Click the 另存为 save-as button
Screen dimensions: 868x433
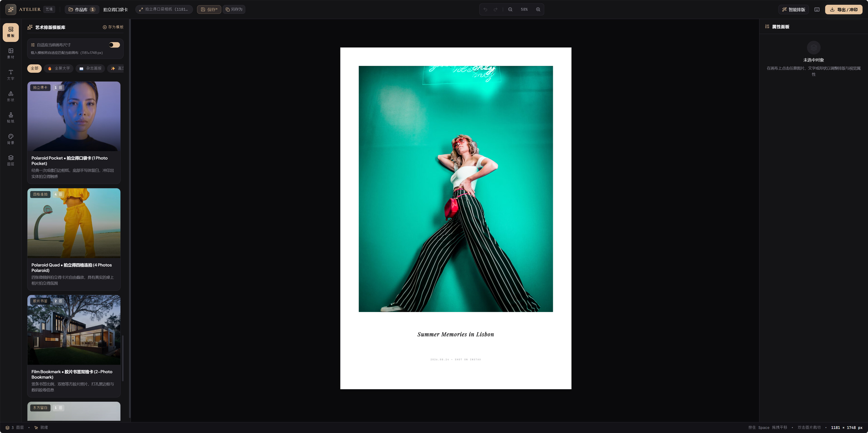click(234, 10)
